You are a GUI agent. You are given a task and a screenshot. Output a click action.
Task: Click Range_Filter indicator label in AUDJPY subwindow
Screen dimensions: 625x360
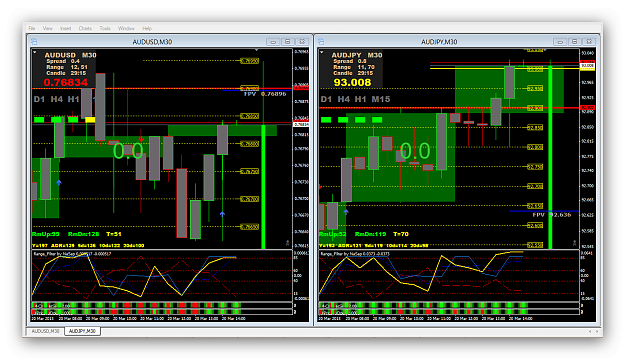pyautogui.click(x=355, y=254)
